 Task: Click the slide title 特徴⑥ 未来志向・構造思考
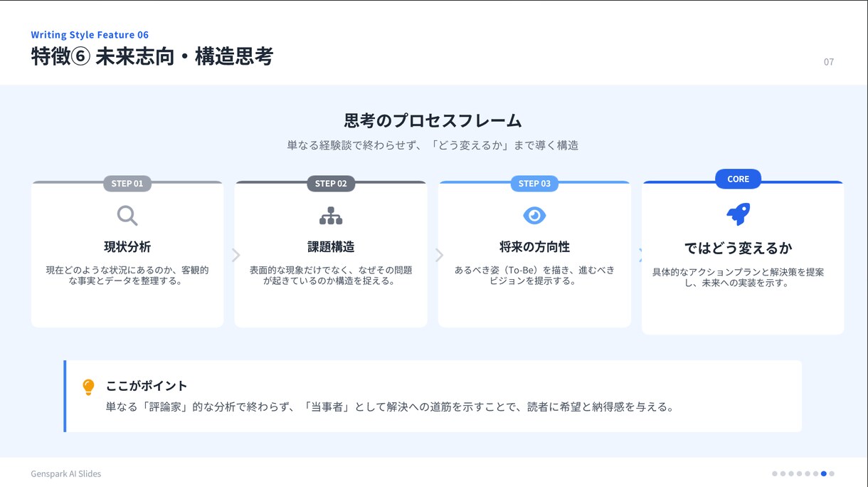[152, 56]
